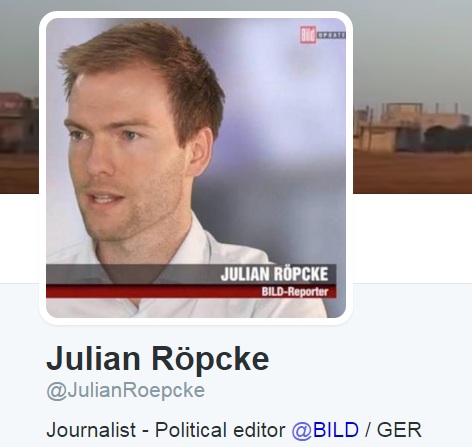Click the header banner left of avatar
472x447 pixels.
pos(19,97)
